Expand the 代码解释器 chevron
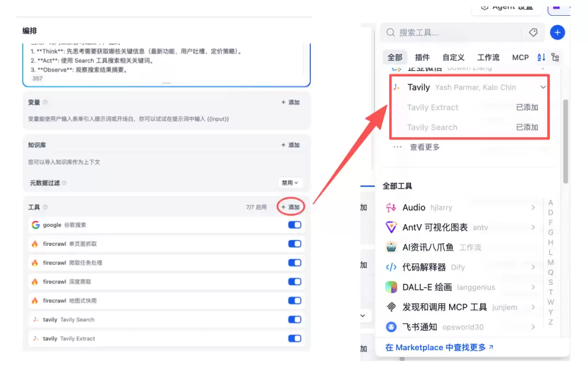Screen dimensions: 588x372 pos(533,267)
